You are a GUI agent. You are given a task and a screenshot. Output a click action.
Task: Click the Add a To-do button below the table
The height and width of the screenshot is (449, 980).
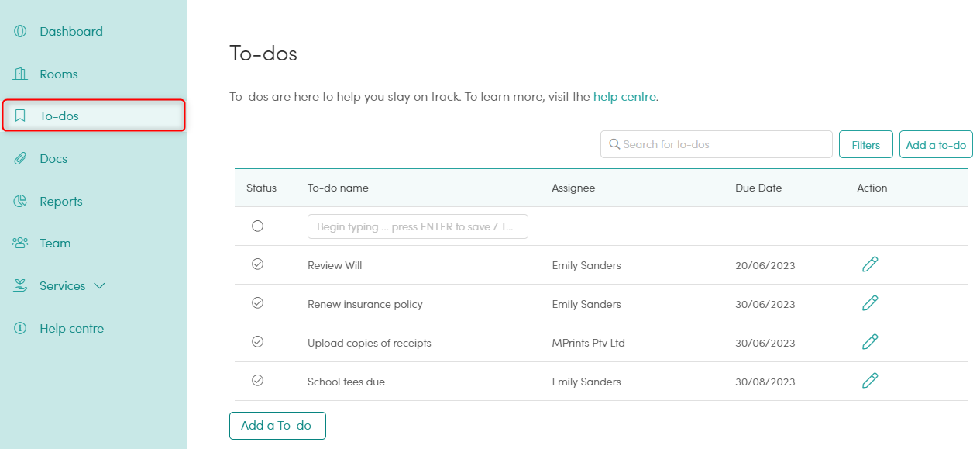[x=277, y=426]
